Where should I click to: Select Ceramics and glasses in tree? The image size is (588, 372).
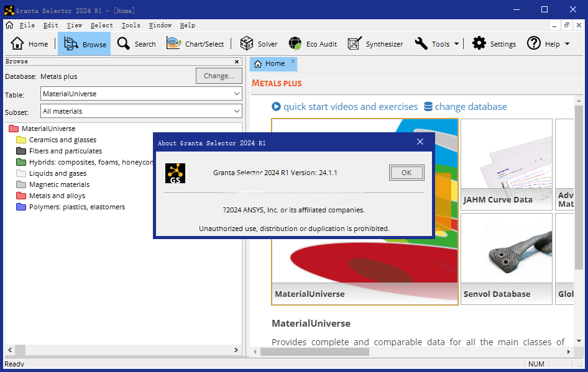tap(63, 140)
